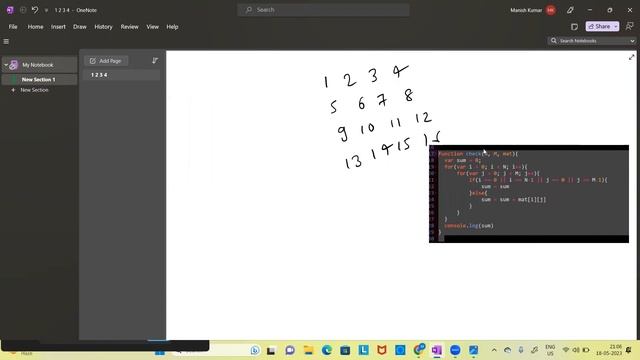Select New Section 1

39,80
